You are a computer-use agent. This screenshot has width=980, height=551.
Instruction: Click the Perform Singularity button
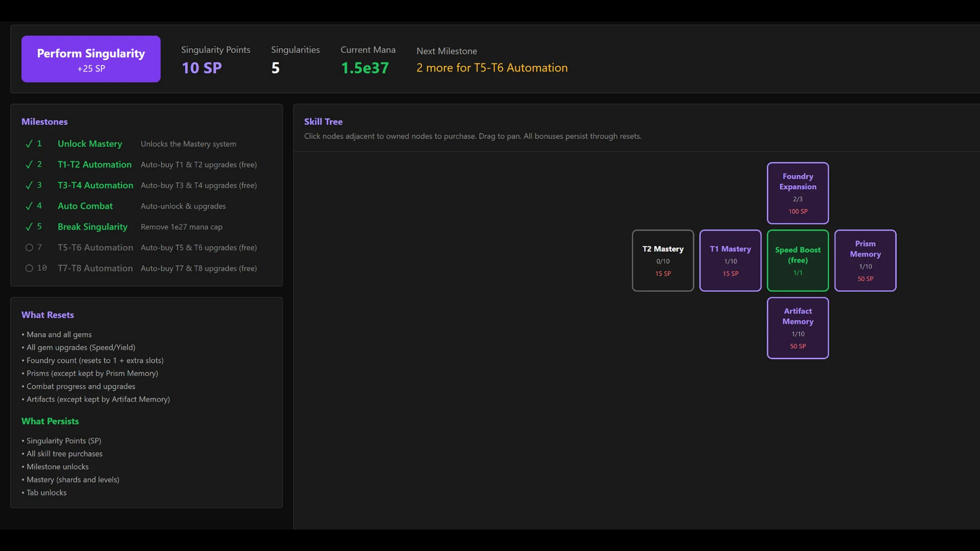point(91,59)
